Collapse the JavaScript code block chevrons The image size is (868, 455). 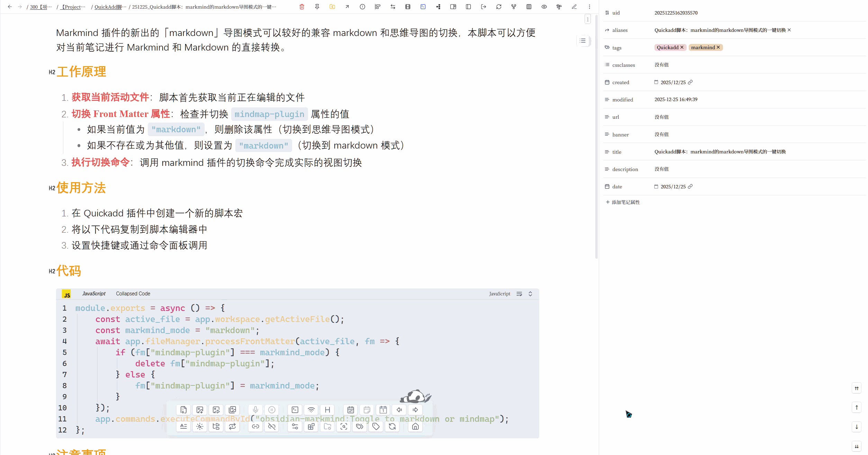(x=530, y=294)
